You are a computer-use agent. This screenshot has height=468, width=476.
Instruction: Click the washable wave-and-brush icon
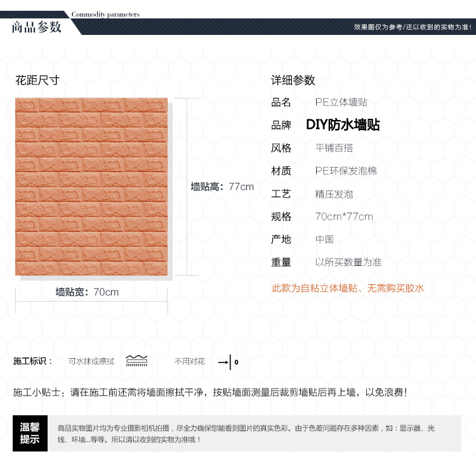[136, 361]
